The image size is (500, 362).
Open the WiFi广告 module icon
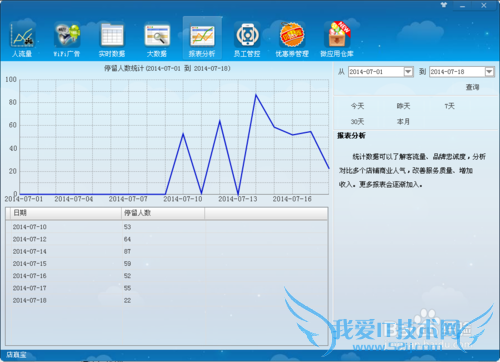(67, 38)
